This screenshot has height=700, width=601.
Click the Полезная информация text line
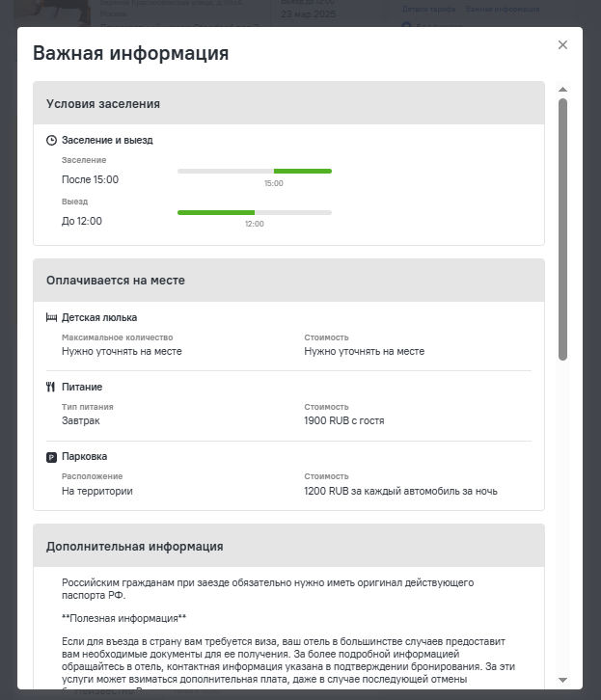pos(124,618)
